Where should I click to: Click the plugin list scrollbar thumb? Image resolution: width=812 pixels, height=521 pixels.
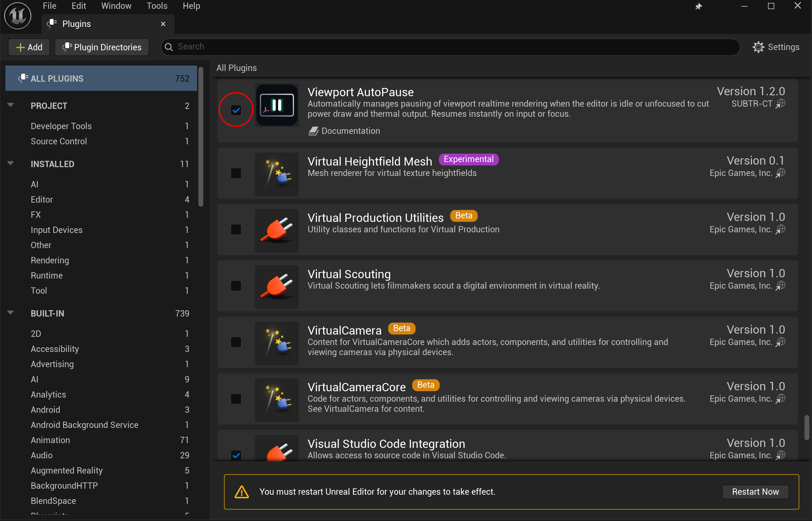[807, 428]
